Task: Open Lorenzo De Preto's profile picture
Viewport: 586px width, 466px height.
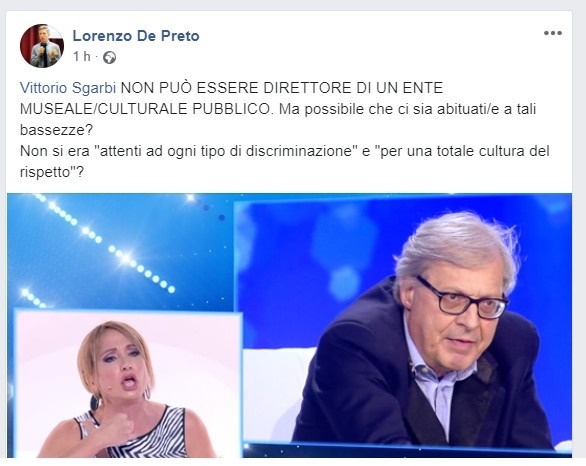Action: 42,46
